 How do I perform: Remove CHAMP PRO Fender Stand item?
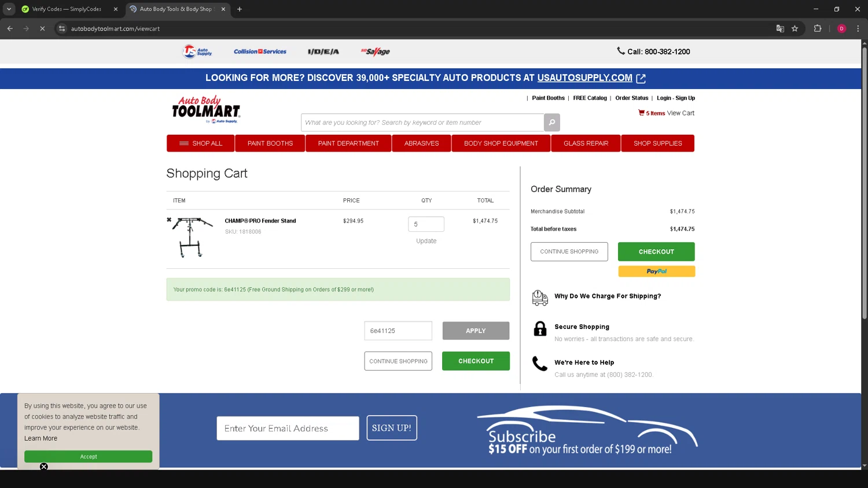click(x=169, y=220)
